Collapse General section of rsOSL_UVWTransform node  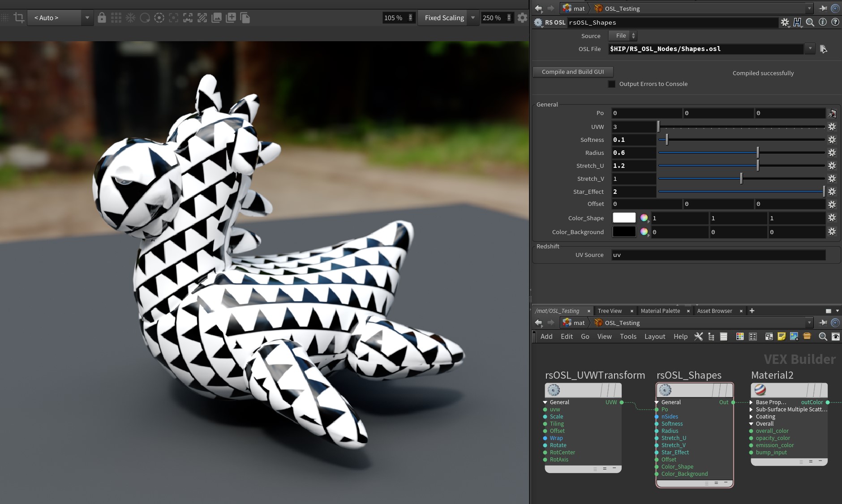(x=545, y=402)
